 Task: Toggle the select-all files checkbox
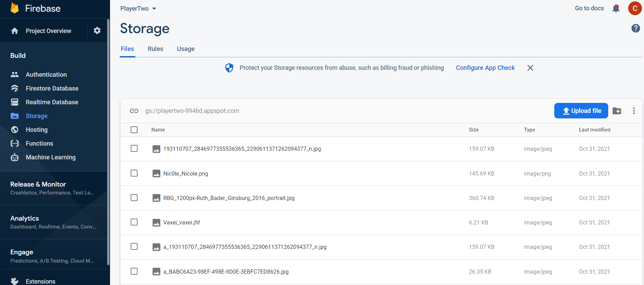pos(134,130)
